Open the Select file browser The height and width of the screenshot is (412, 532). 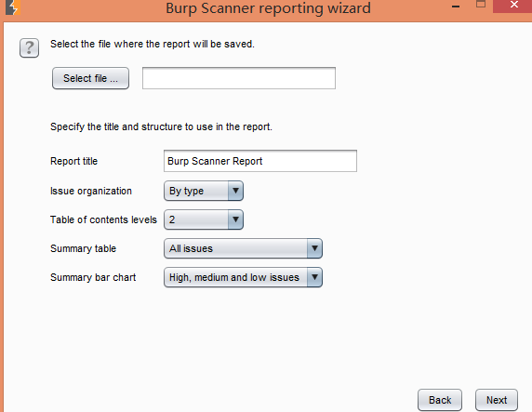coord(90,78)
